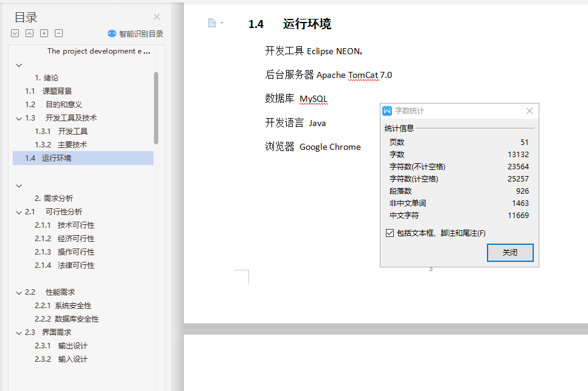
Task: Jump to 1.1 课题背景
Action: [x=48, y=91]
